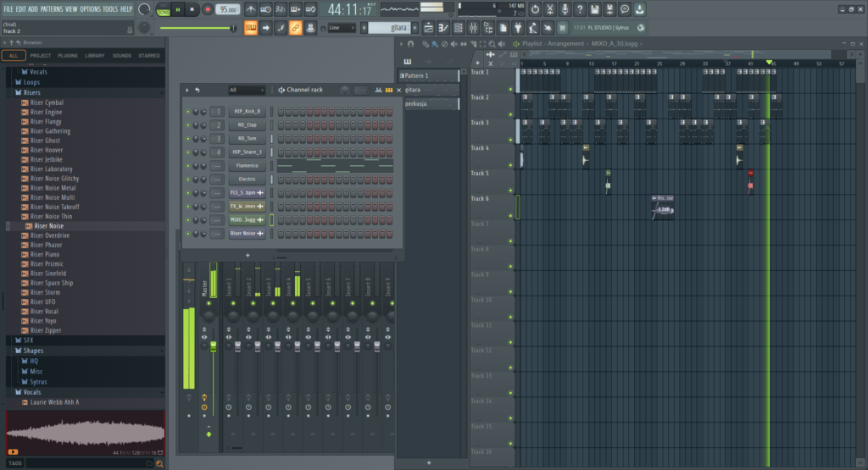Toggle the metronome icon
Image resolution: width=868 pixels, height=470 pixels.
pyautogui.click(x=251, y=9)
